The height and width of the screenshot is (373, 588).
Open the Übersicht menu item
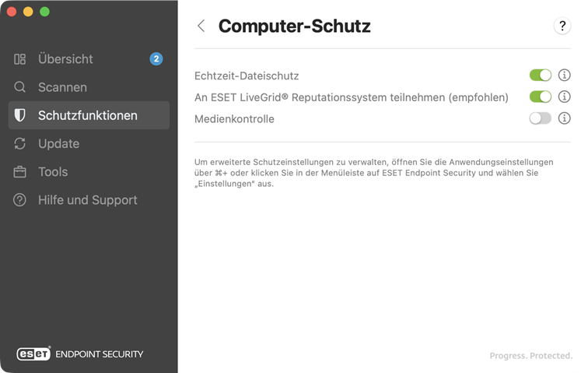[65, 59]
